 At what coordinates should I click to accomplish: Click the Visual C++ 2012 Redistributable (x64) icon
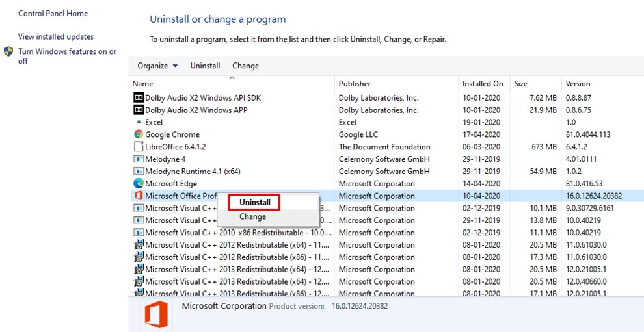[x=139, y=244]
